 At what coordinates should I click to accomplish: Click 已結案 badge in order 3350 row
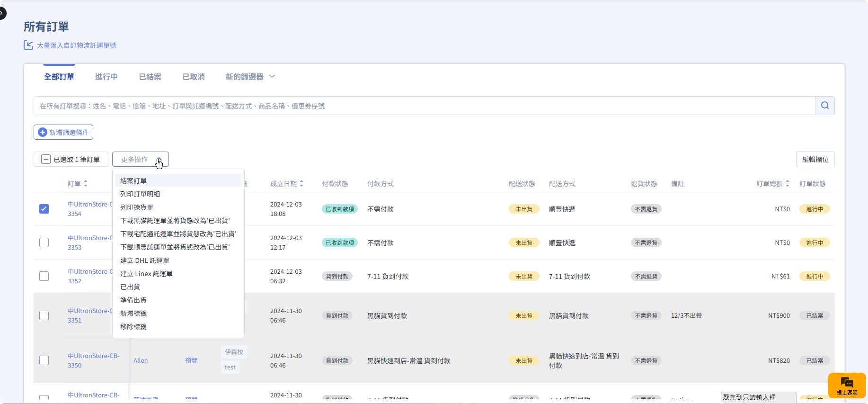click(815, 360)
